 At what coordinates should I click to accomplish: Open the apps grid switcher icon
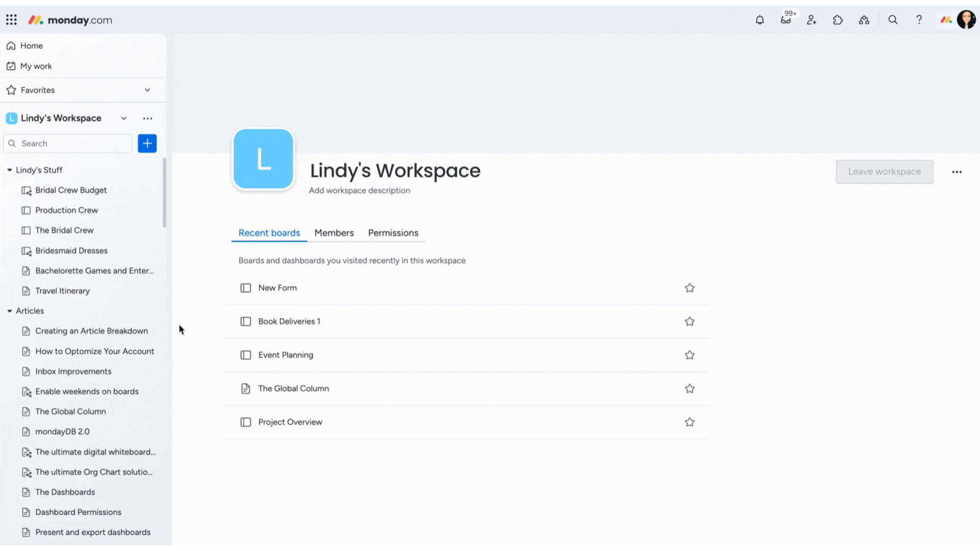(x=11, y=20)
